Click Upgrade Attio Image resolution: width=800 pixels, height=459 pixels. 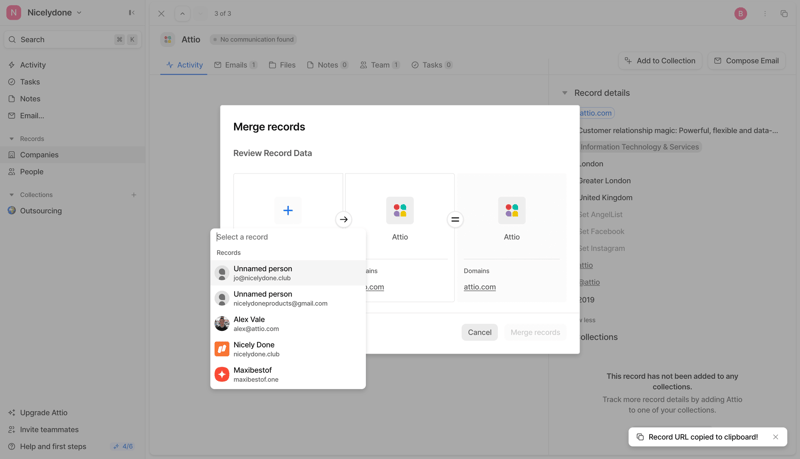[43, 413]
